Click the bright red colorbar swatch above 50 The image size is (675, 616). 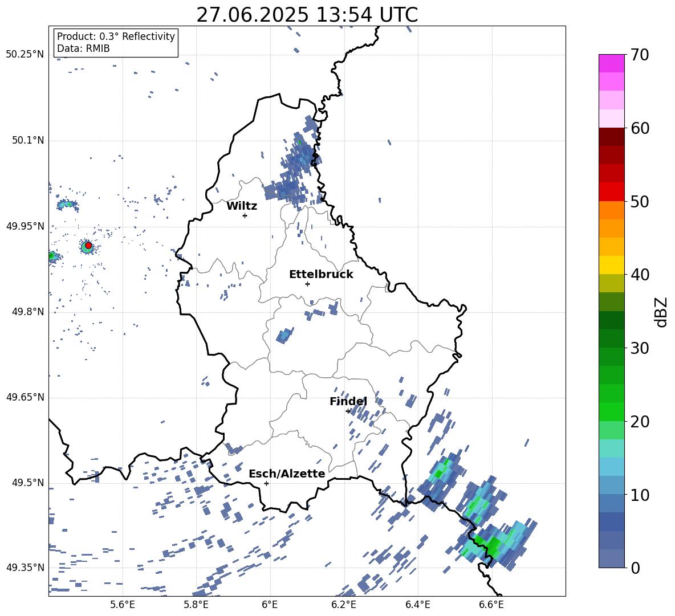click(x=611, y=191)
